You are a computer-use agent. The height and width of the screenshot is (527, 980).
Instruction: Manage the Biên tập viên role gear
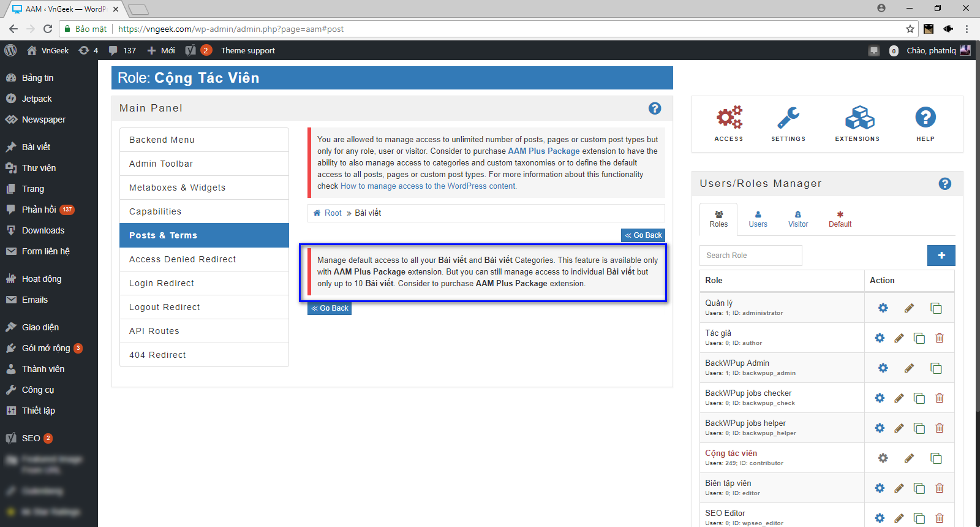pos(880,488)
